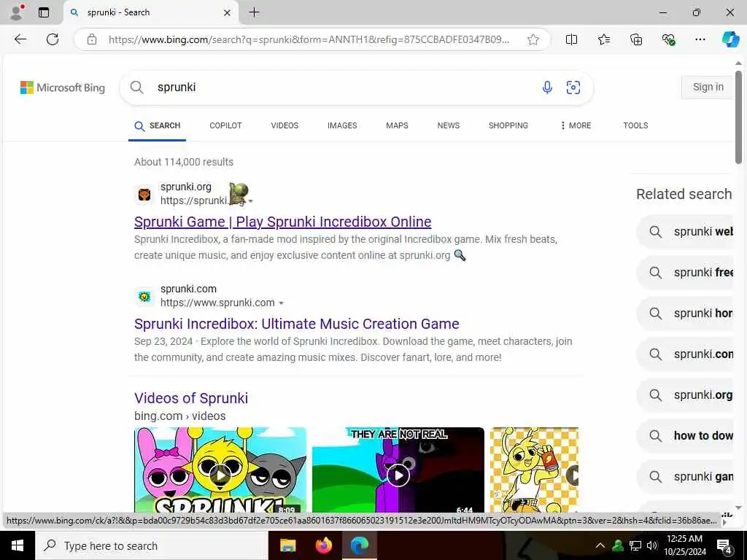Click the Microsoft Bing logo
Viewport: 747px width, 560px height.
point(63,87)
